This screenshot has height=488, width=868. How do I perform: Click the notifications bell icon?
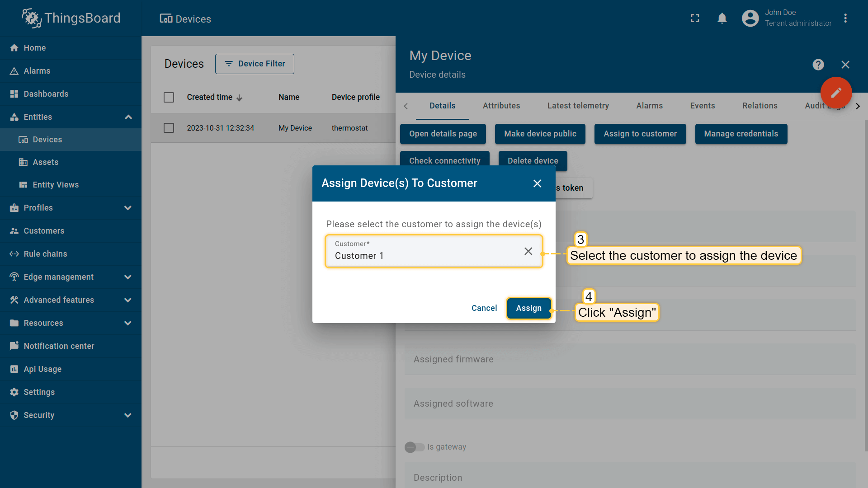tap(722, 18)
